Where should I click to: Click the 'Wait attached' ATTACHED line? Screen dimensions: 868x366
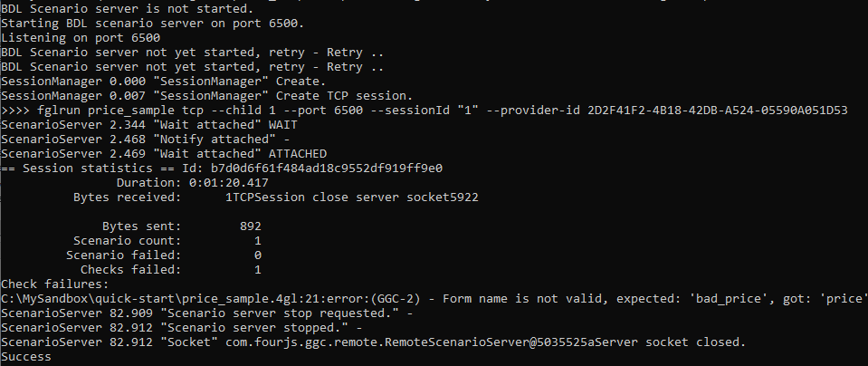pos(163,153)
